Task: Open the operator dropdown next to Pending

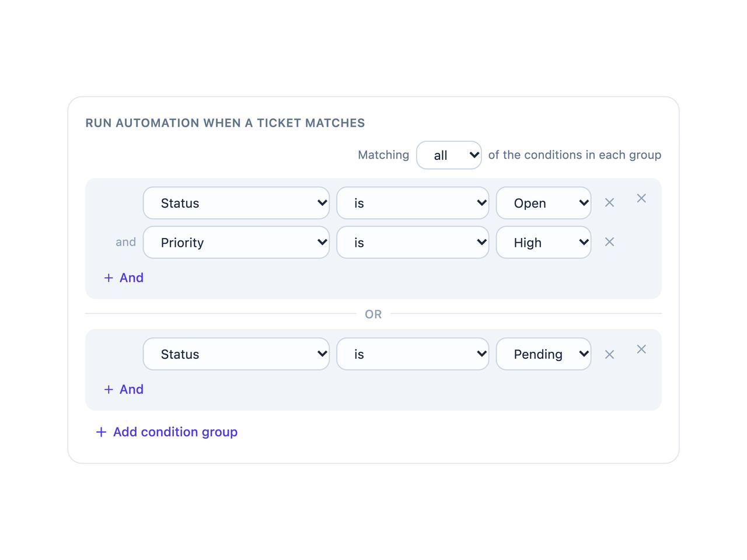Action: tap(413, 354)
